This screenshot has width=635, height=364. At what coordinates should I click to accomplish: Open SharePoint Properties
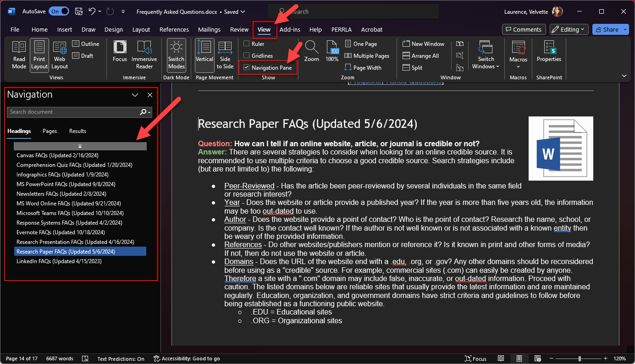[549, 51]
